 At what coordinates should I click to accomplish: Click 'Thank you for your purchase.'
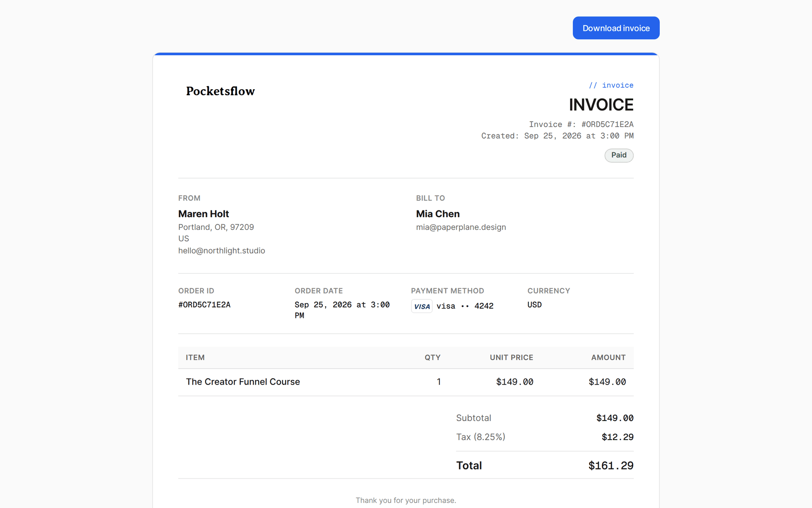point(406,500)
